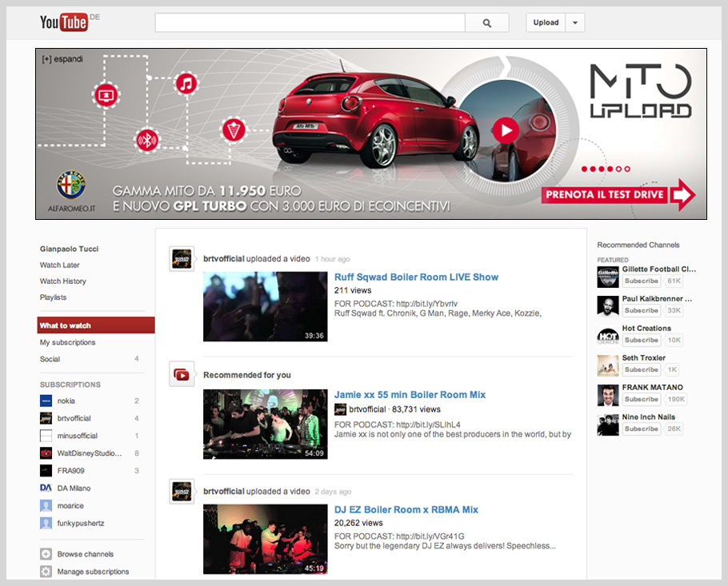Expand the ad via espandi
The width and height of the screenshot is (728, 586).
tap(62, 59)
